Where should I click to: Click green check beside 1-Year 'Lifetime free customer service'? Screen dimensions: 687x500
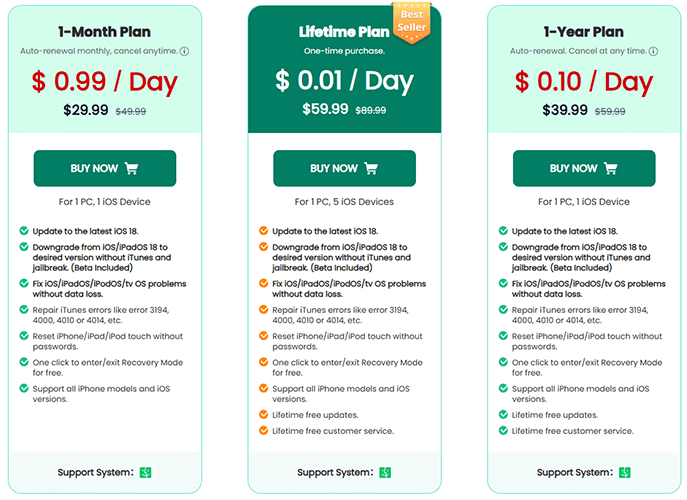tap(503, 430)
